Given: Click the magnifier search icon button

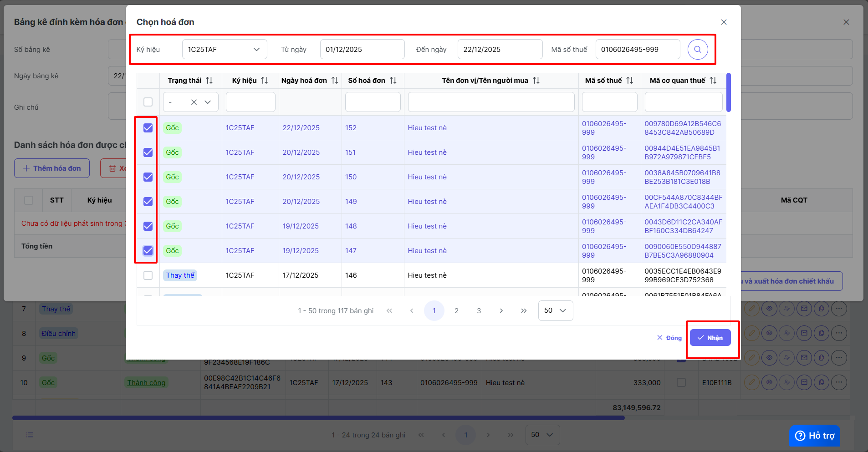Looking at the screenshot, I should [x=697, y=49].
